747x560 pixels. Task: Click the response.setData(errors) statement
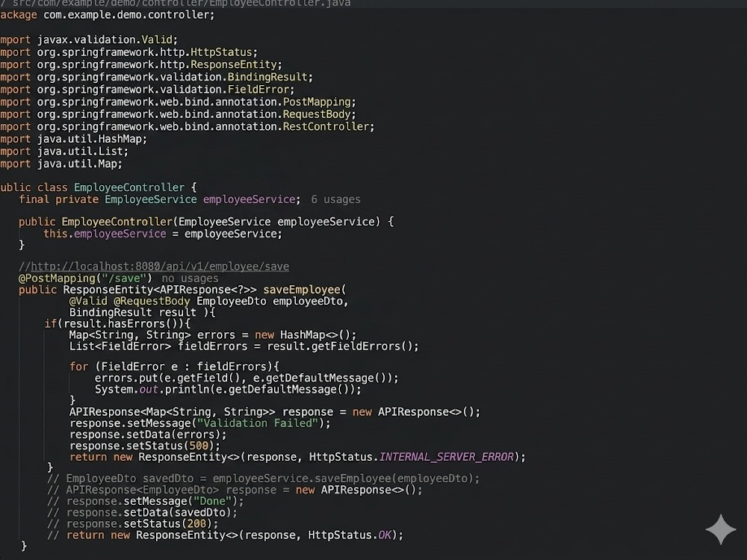tap(148, 435)
